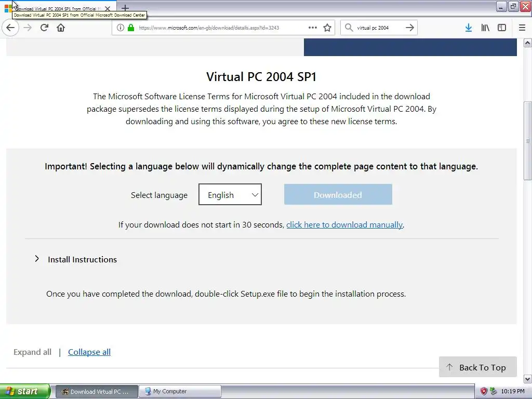The image size is (532, 399).
Task: Click the search magnifier icon
Action: coord(349,28)
